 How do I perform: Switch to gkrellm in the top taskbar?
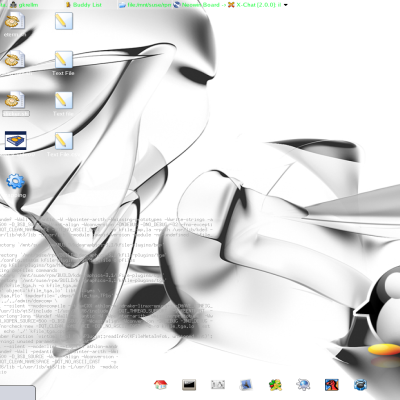point(24,5)
